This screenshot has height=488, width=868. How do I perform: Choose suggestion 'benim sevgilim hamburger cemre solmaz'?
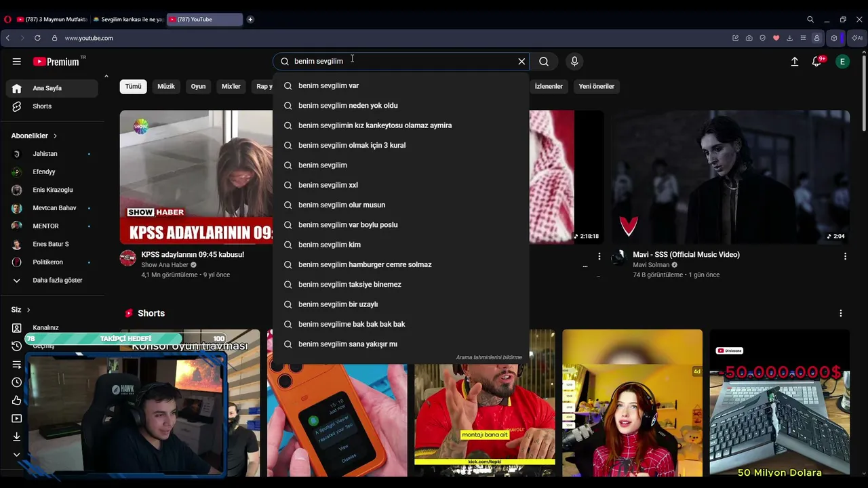[x=401, y=265]
